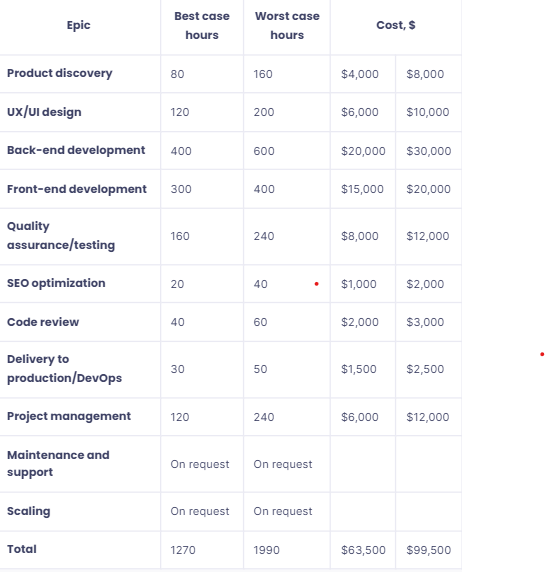545x572 pixels.
Task: Select the Code review row label
Action: (43, 322)
